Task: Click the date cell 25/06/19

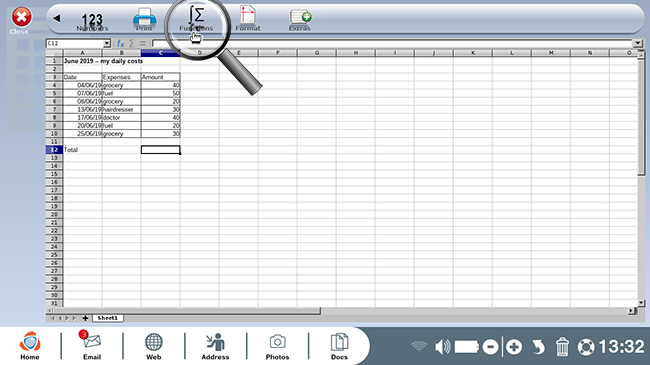Action: tap(82, 134)
